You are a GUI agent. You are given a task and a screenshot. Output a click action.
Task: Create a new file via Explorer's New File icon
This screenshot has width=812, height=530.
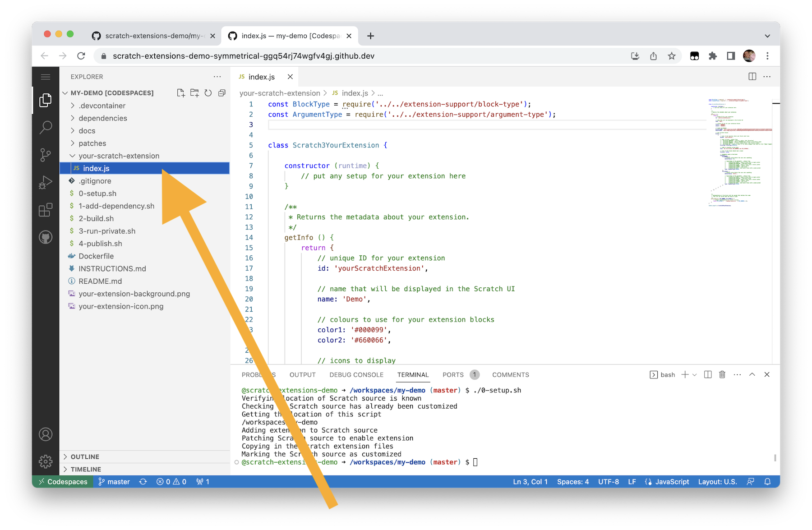181,92
